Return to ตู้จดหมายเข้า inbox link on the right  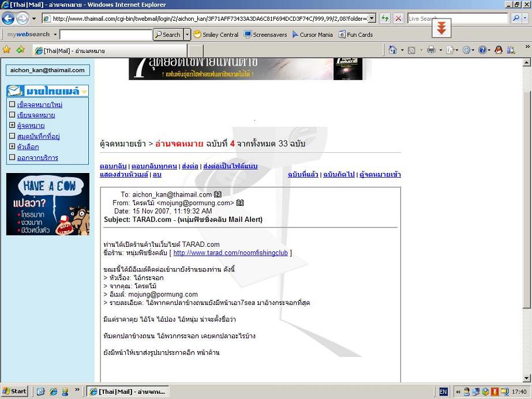[380, 174]
